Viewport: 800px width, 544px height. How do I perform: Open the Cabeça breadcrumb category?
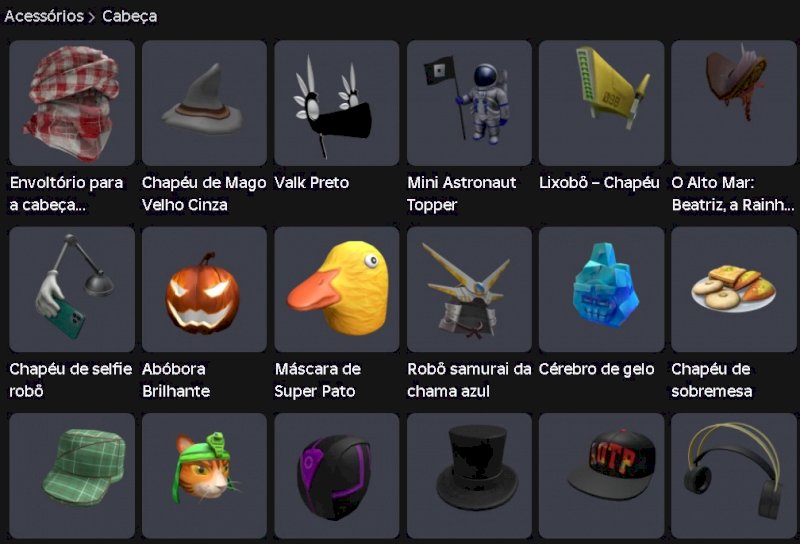coord(130,16)
